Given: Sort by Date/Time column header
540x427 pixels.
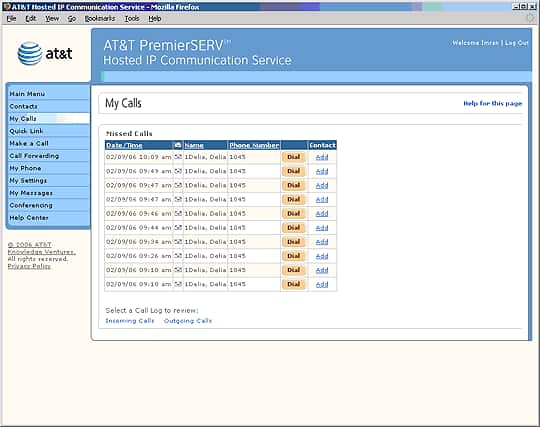Looking at the screenshot, I should 124,145.
